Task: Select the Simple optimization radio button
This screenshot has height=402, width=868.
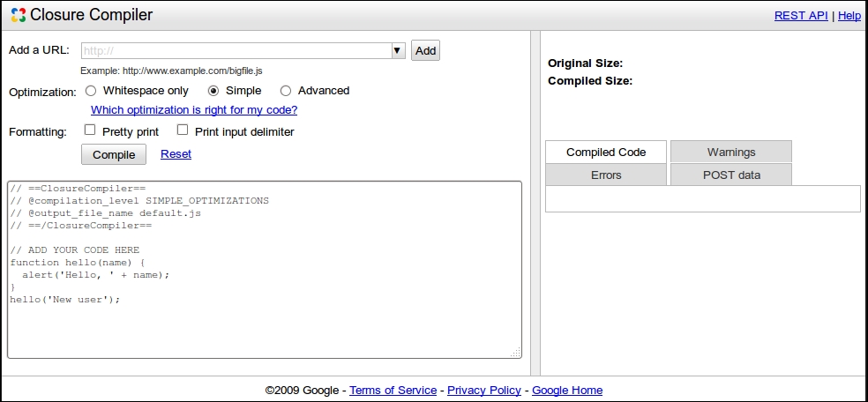Action: pyautogui.click(x=213, y=91)
